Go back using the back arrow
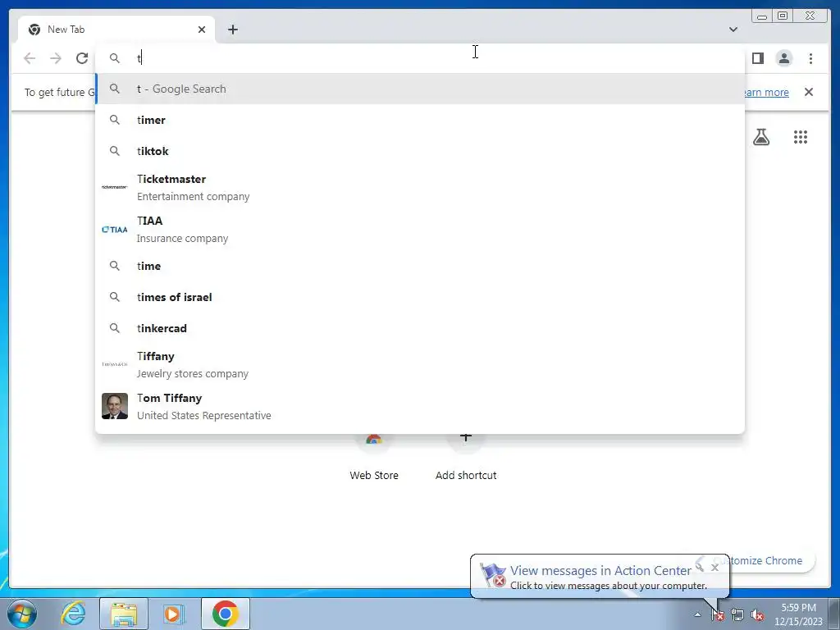Viewport: 840px width, 630px height. point(30,58)
